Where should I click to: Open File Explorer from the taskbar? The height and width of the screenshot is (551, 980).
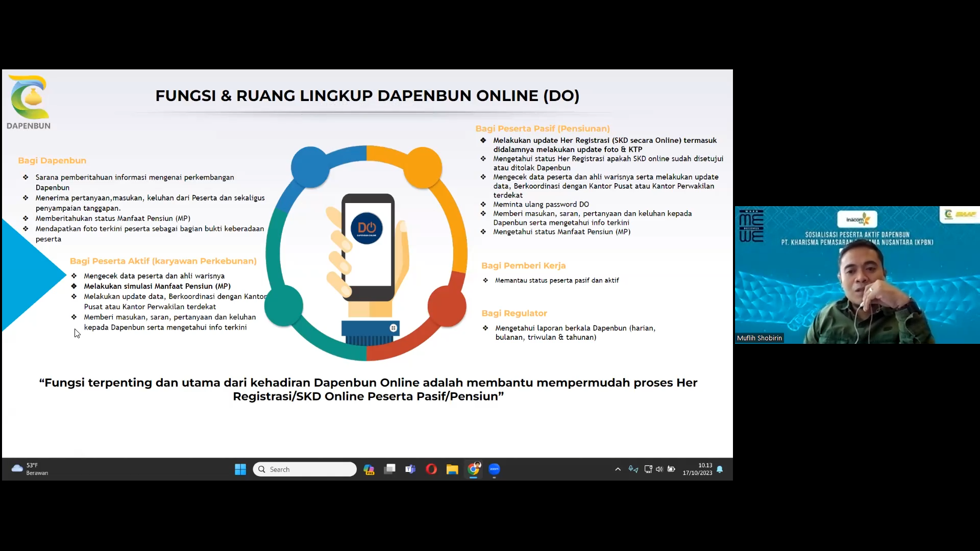pos(452,469)
